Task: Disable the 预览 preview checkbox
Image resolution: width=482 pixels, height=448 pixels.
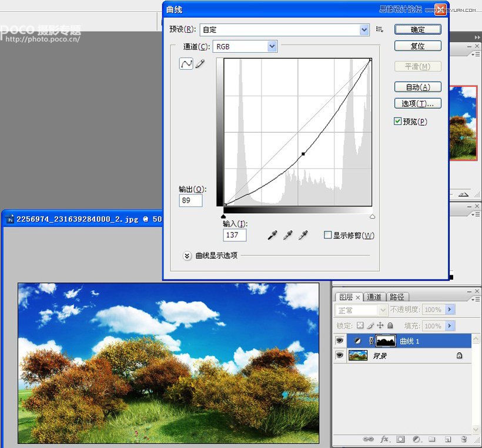Action: pos(397,121)
